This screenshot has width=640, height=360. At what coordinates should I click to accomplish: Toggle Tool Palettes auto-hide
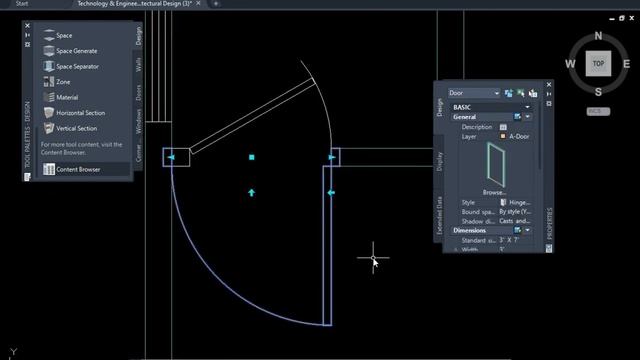[x=27, y=35]
